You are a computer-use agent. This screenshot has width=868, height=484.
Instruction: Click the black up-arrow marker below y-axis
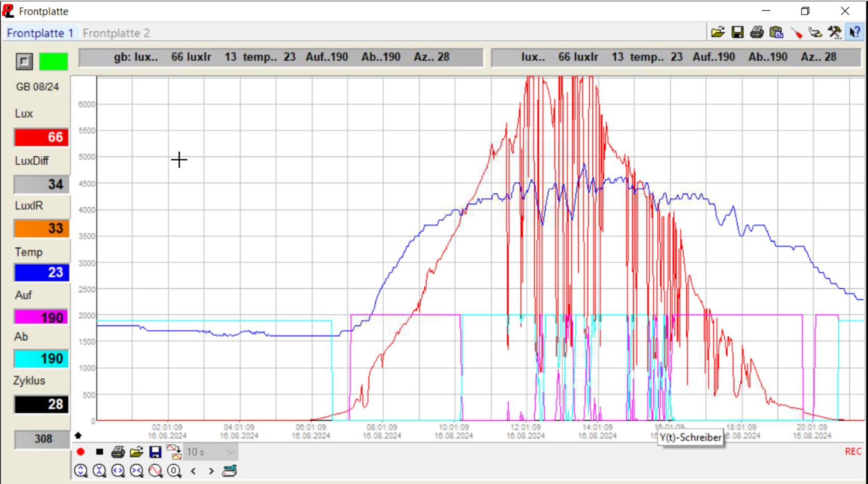click(x=78, y=435)
